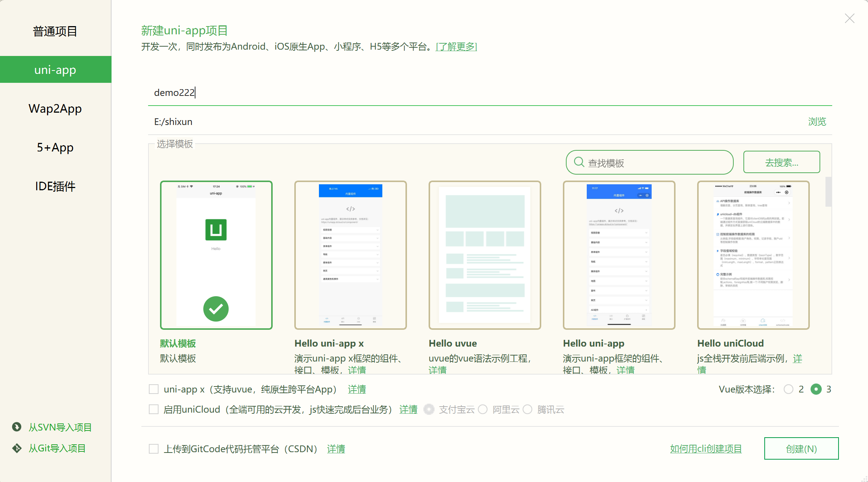The height and width of the screenshot is (482, 868).
Task: Click the SVN import icon beside 从SVN导入项目
Action: (16, 427)
